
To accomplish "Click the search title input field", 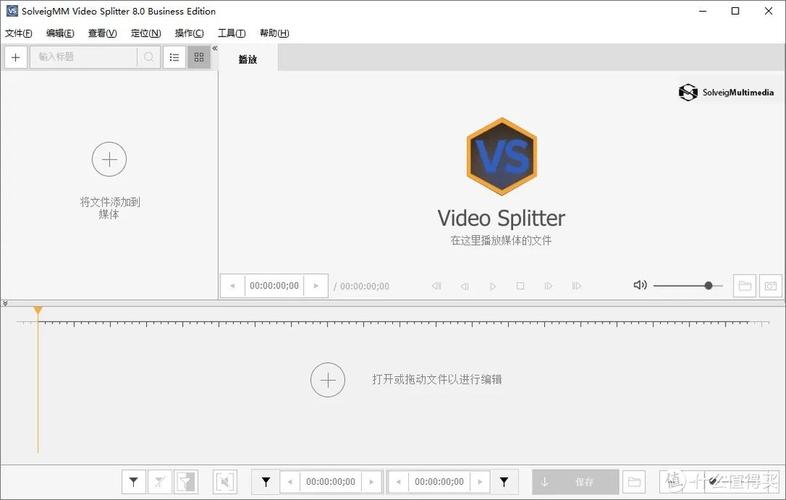I will tap(84, 57).
